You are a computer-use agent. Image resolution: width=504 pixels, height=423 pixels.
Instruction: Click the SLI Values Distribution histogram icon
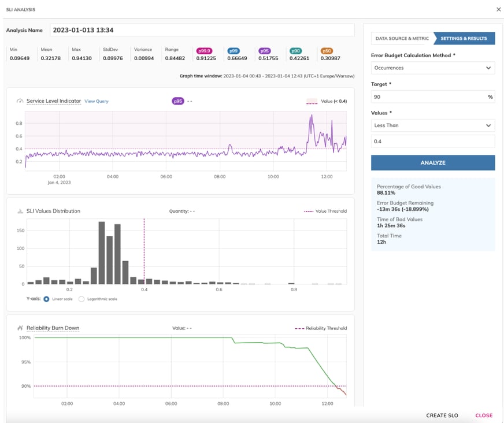click(x=20, y=211)
